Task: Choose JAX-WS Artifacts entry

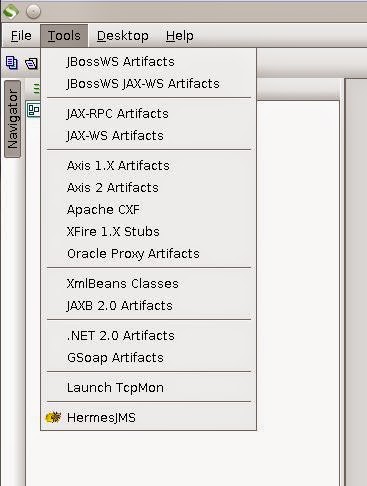Action: point(148,136)
